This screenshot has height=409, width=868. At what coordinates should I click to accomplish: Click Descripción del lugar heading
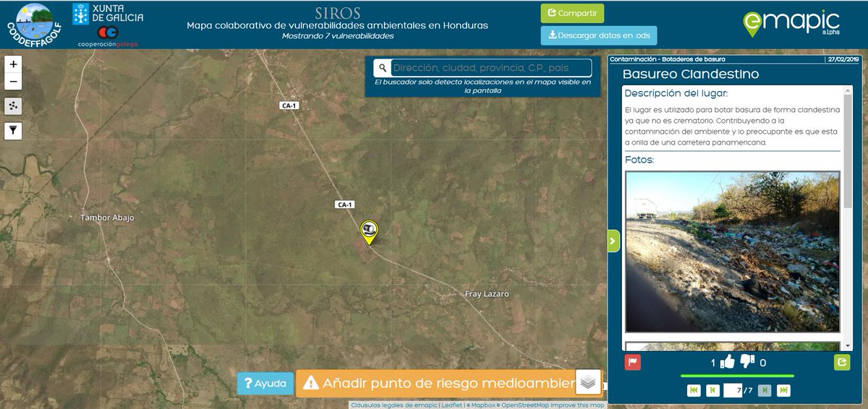(676, 93)
